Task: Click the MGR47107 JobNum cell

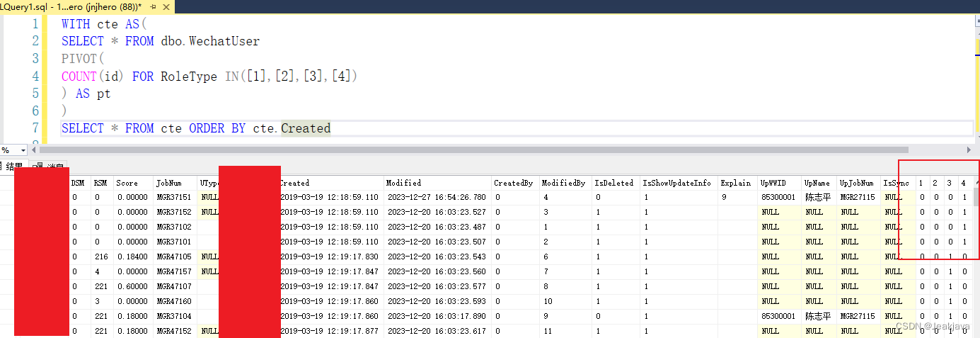Action: click(x=175, y=286)
